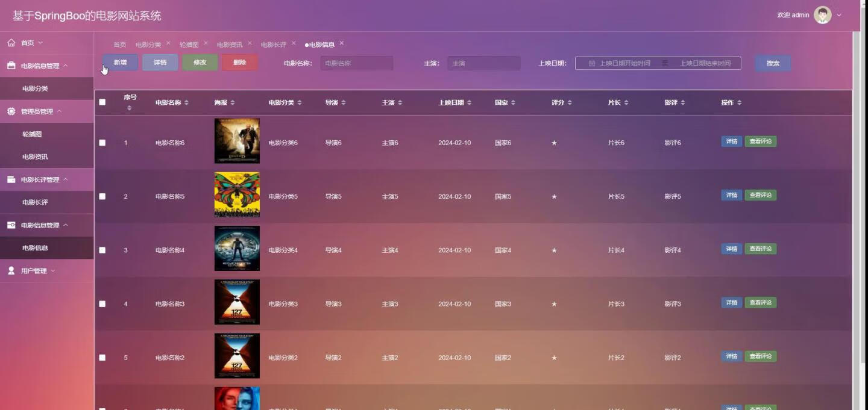
Task: Click the wallet icon beside 电影长评管理
Action: point(11,179)
